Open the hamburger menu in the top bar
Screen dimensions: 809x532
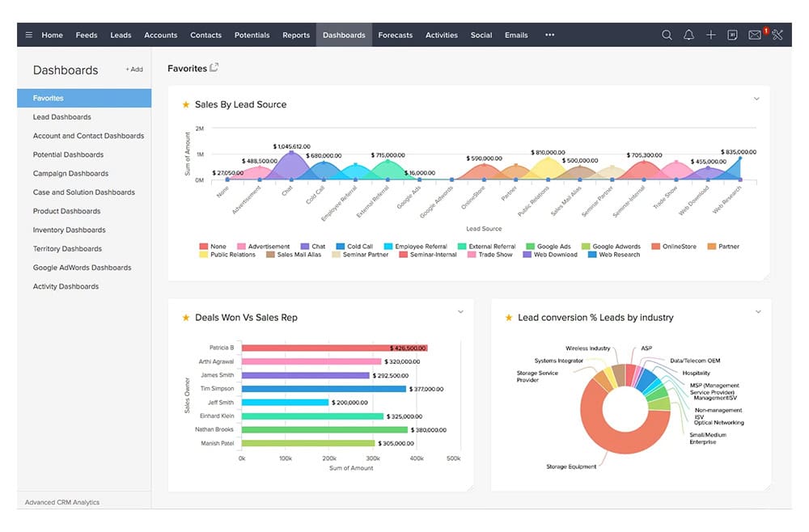click(29, 35)
